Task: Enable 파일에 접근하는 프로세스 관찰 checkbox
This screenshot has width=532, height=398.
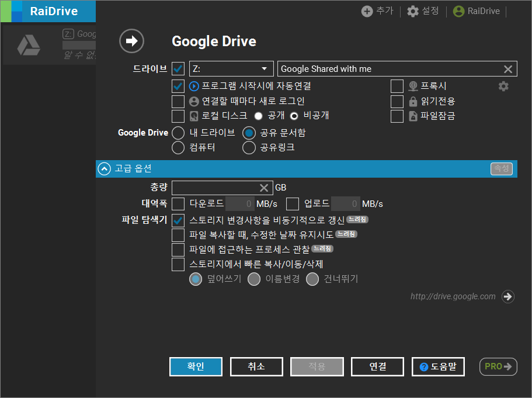Action: coord(178,250)
